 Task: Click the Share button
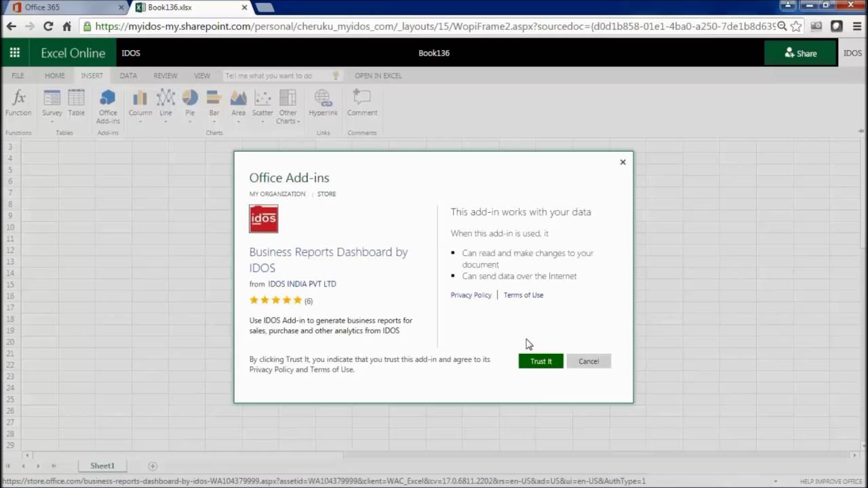click(801, 53)
